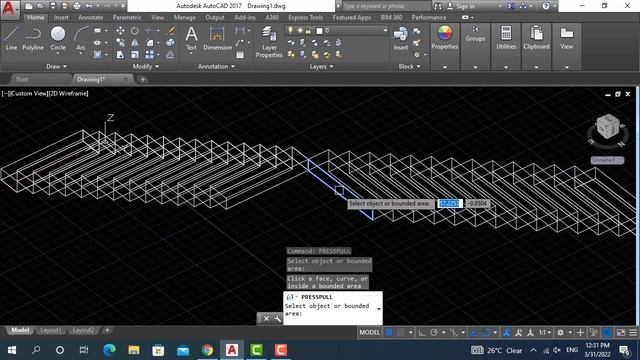Toggle polar tracking in status bar
Viewport: 640px width, 360px height.
[x=433, y=333]
